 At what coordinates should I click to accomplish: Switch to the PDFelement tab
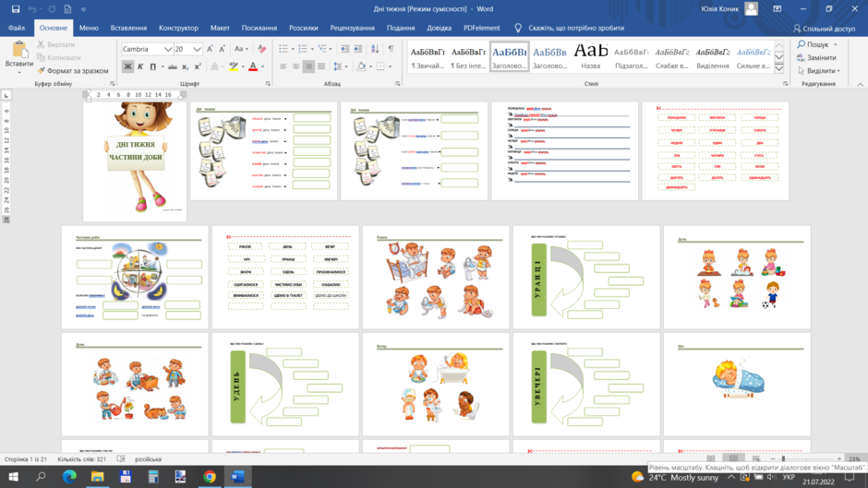482,28
